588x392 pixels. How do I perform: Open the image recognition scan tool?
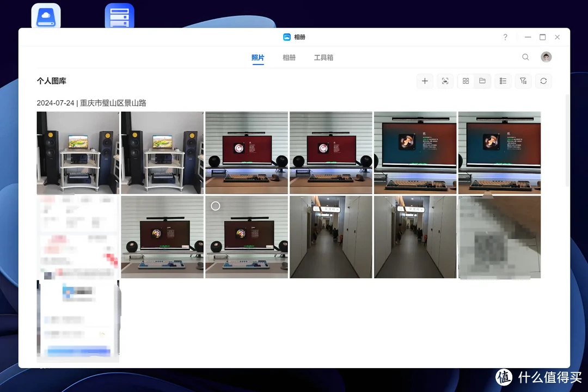coord(445,81)
